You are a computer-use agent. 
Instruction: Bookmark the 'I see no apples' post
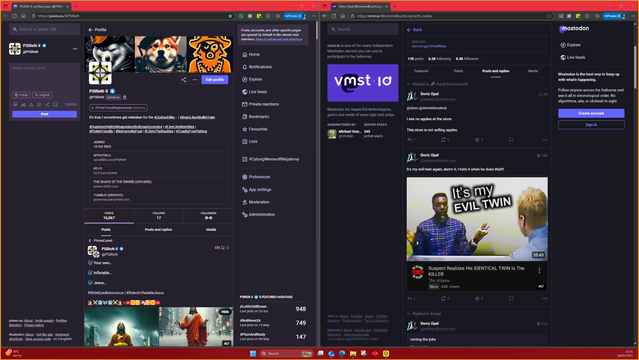(511, 140)
